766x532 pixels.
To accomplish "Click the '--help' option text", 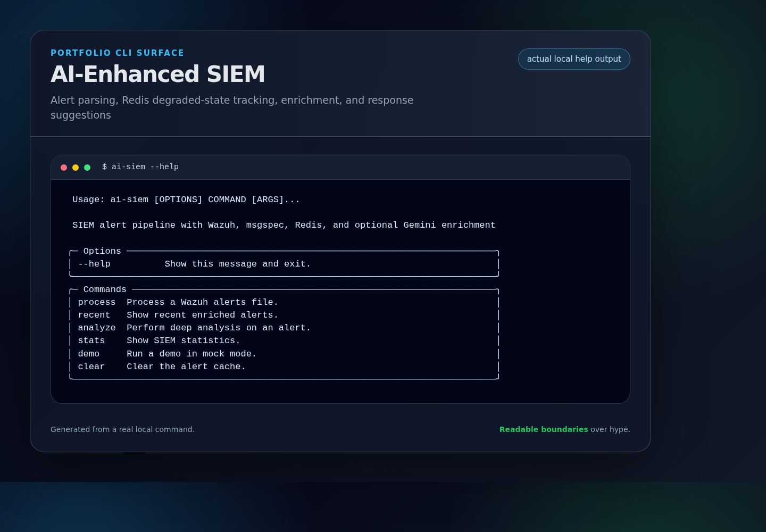I will point(94,264).
